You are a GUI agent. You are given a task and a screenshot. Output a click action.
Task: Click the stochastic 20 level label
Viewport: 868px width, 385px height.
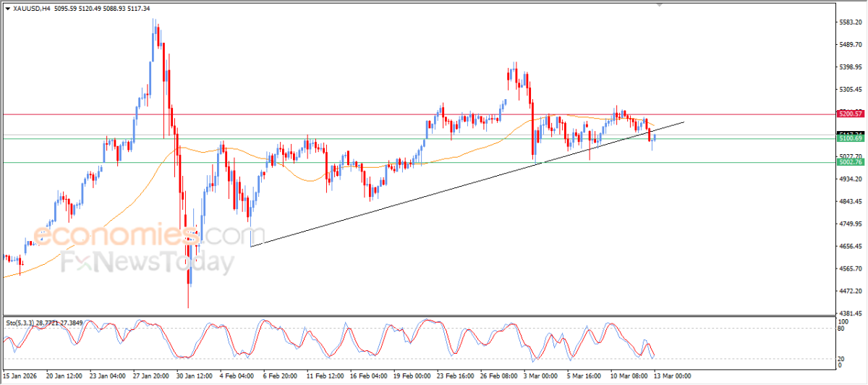coord(842,358)
